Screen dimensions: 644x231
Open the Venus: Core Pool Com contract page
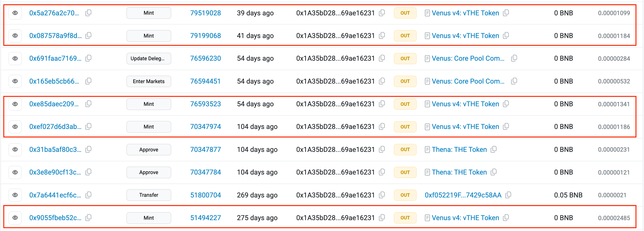468,58
